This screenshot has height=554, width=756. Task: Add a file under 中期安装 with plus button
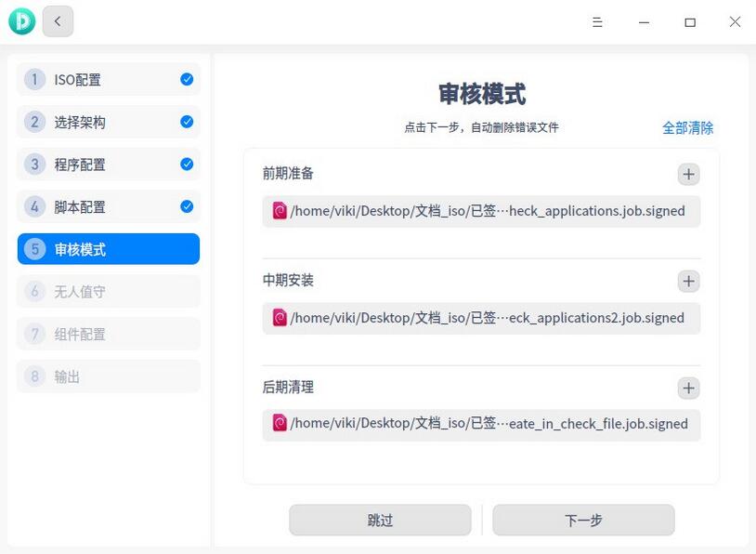pyautogui.click(x=688, y=281)
